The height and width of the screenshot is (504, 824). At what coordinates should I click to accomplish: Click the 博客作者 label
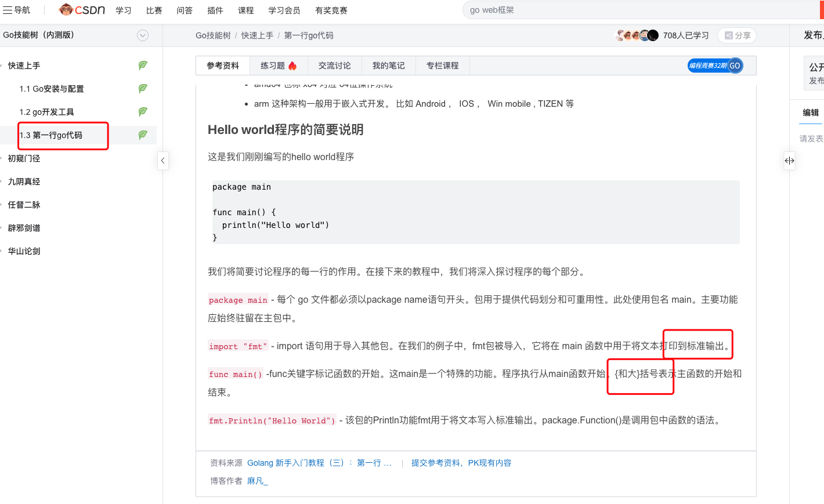point(226,481)
